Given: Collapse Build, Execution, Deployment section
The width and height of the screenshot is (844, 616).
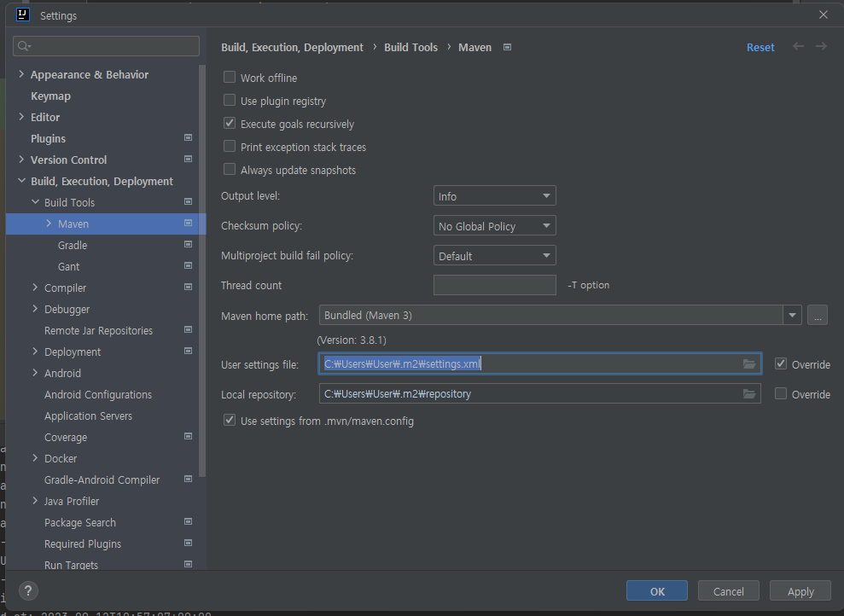Looking at the screenshot, I should 21,181.
